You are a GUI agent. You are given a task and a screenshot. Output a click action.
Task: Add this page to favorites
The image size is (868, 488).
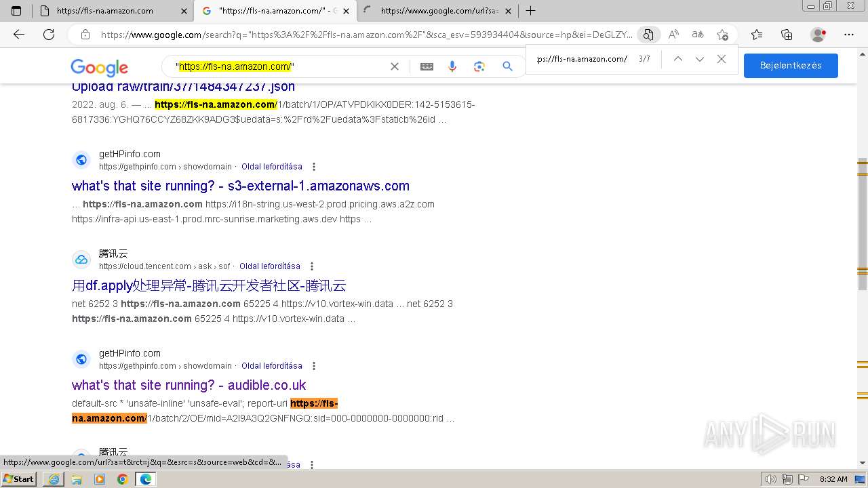[722, 35]
